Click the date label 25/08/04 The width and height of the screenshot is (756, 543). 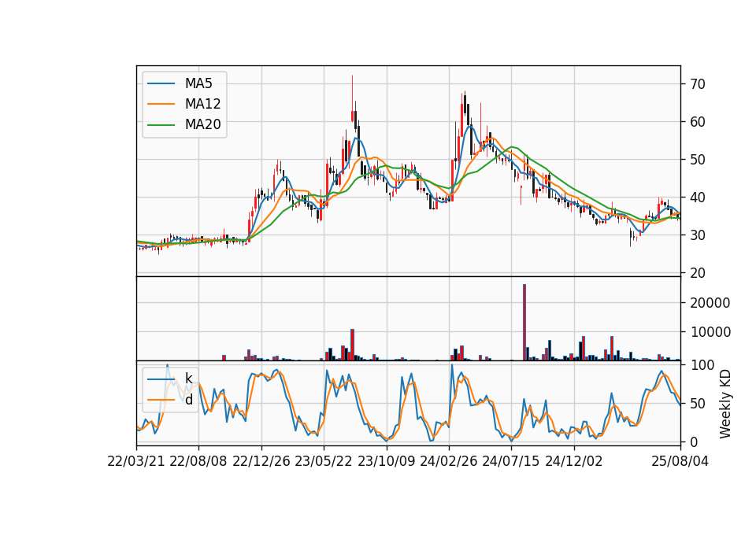point(680,461)
